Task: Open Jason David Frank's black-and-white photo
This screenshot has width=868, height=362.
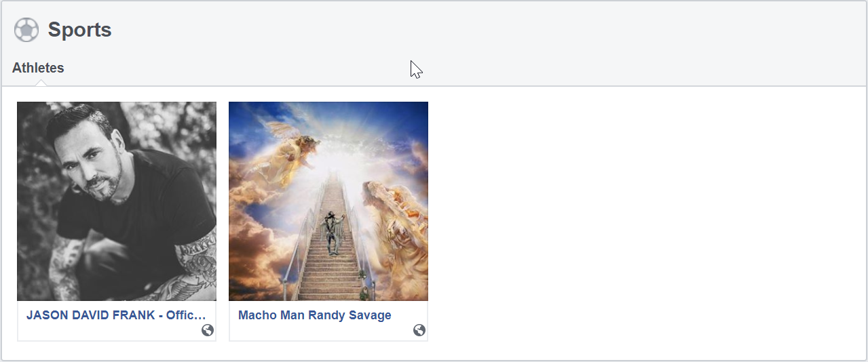Action: (117, 201)
